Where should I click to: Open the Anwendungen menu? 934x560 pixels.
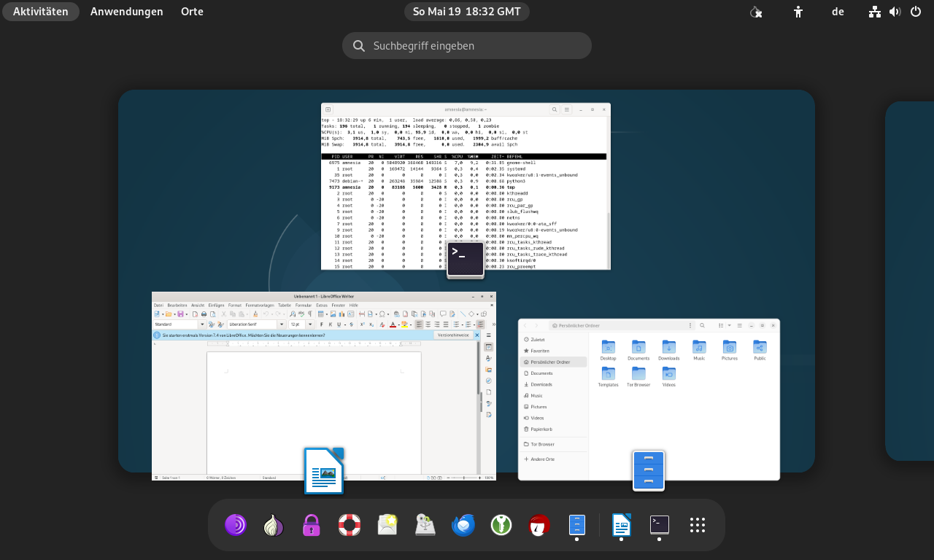coord(127,12)
